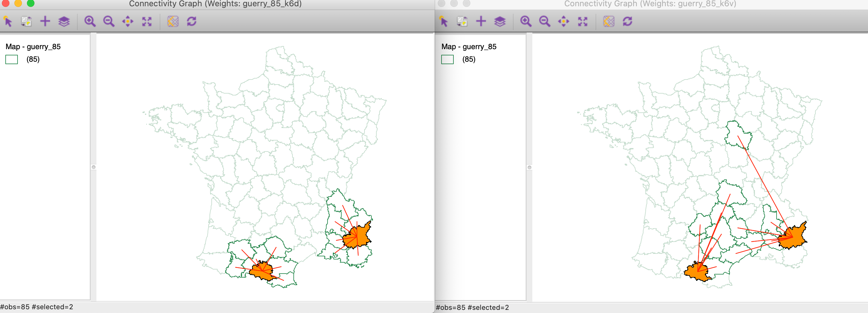Screen dimensions: 868x313
Task: Click legend splitter handle in k6v window
Action: click(x=530, y=167)
